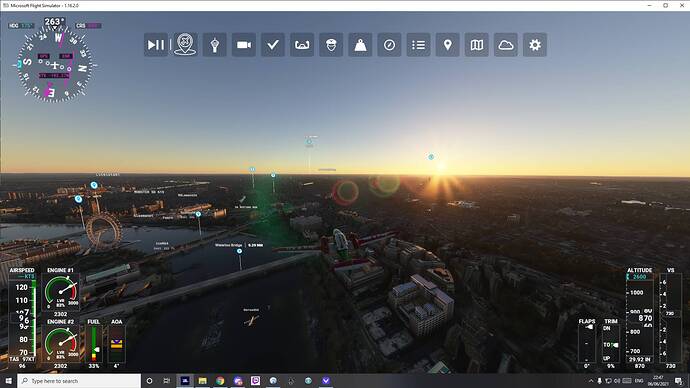Click the POI marker above the sun glare
The height and width of the screenshot is (388, 690).
coord(431,157)
